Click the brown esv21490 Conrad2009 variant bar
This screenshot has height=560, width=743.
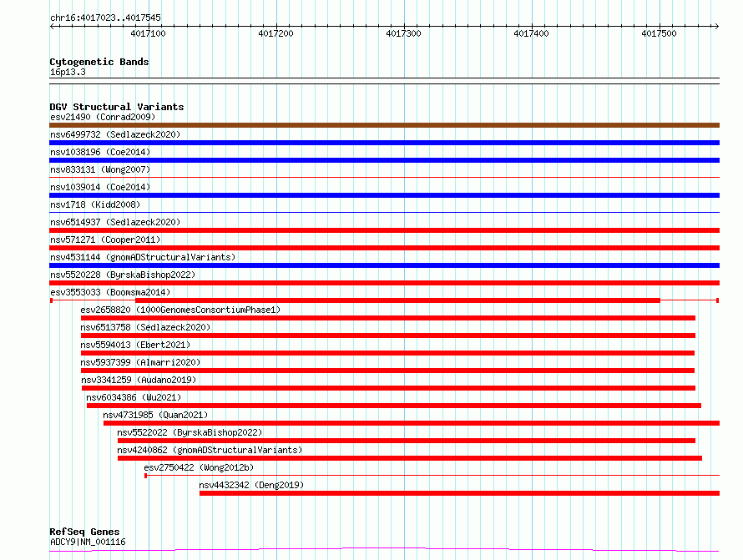384,125
